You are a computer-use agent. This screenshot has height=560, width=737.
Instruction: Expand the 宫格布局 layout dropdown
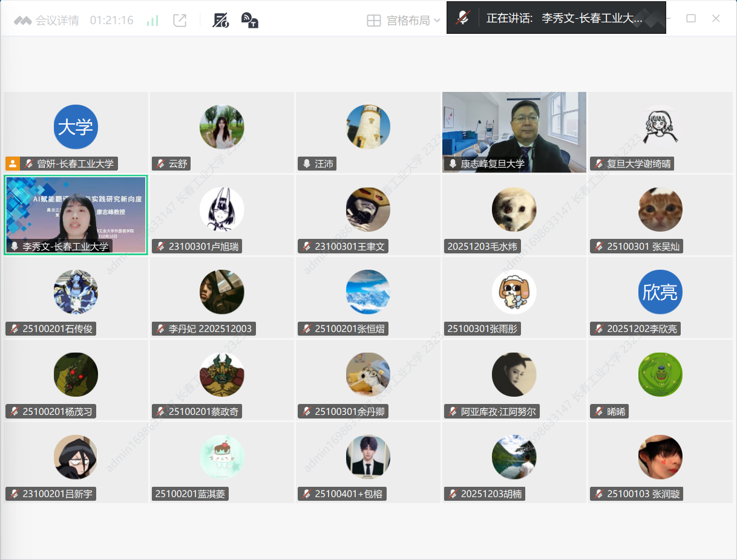click(x=437, y=21)
